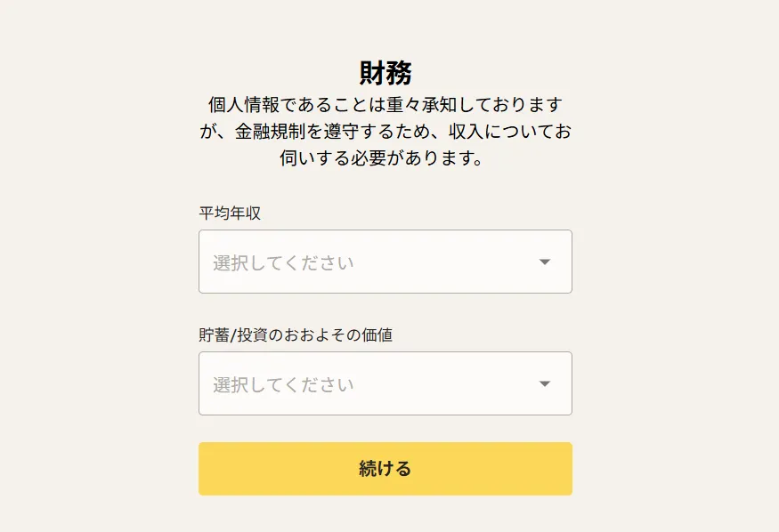Open income options by clicking its select box
Screen dimensions: 779x532
[x=385, y=262]
